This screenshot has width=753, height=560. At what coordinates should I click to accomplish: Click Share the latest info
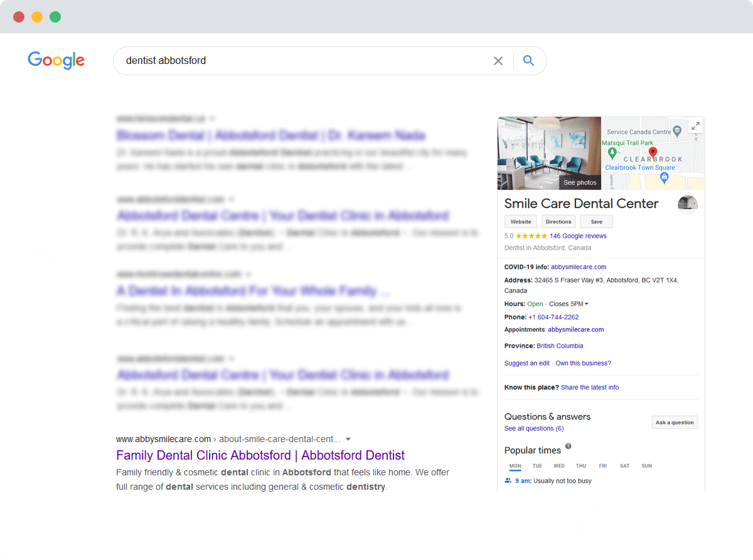[590, 388]
